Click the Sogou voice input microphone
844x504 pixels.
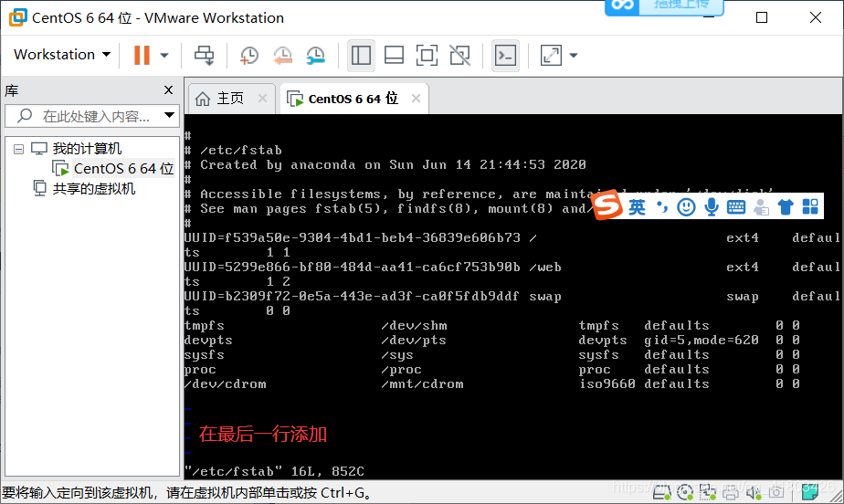pyautogui.click(x=712, y=206)
